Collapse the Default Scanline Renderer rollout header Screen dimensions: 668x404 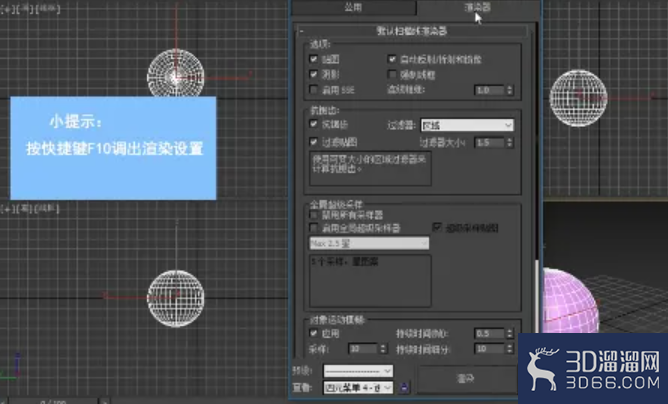click(x=412, y=31)
